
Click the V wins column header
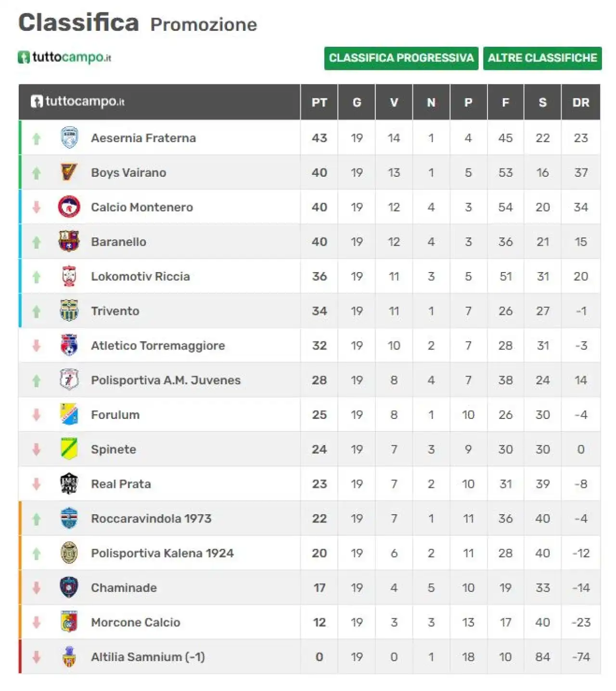(394, 103)
